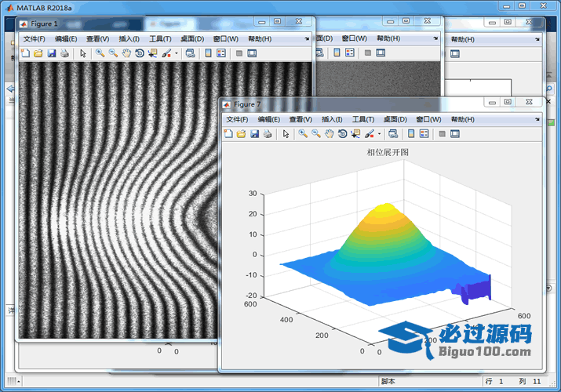Click 3D surface plot in Figure 7

point(386,256)
